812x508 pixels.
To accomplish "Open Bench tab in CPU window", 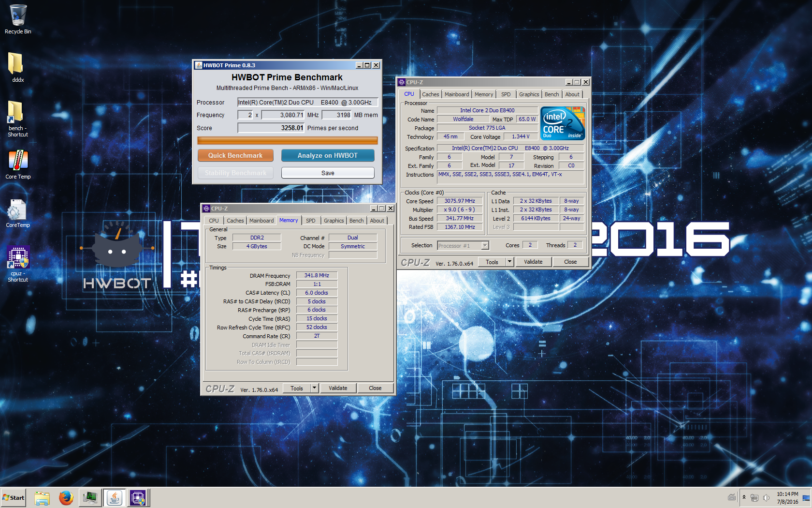I will (x=552, y=94).
